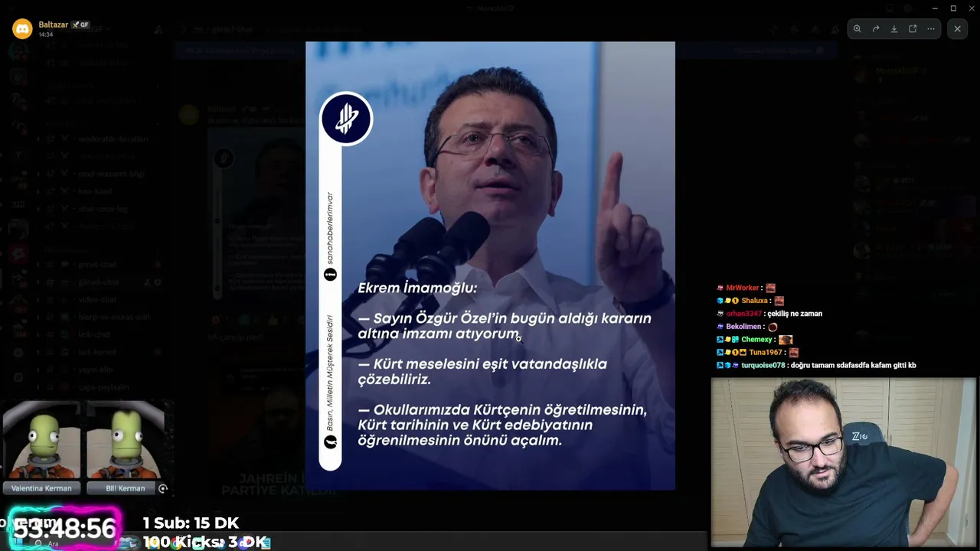Minimize the Discord window
Screen dimensions: 980x551
935,8
